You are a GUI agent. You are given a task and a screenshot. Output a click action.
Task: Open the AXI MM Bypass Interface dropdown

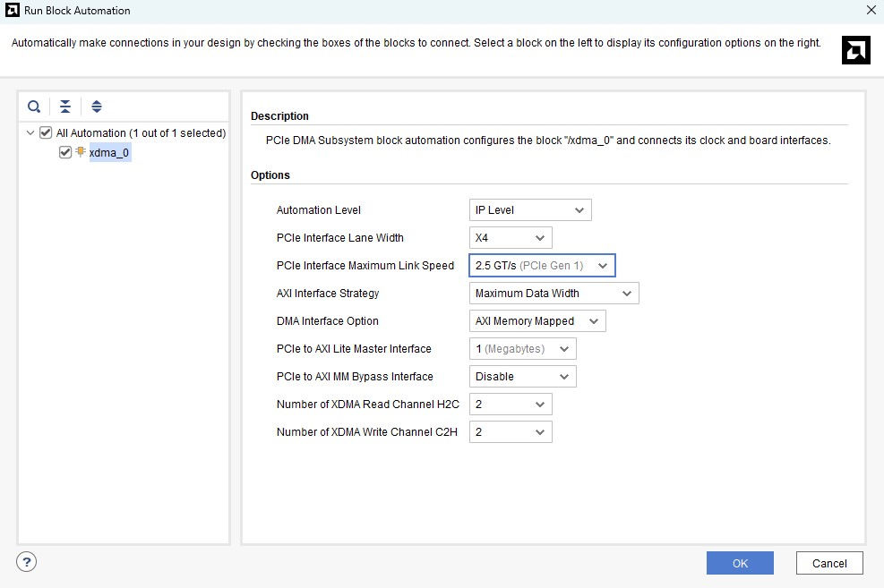click(522, 377)
